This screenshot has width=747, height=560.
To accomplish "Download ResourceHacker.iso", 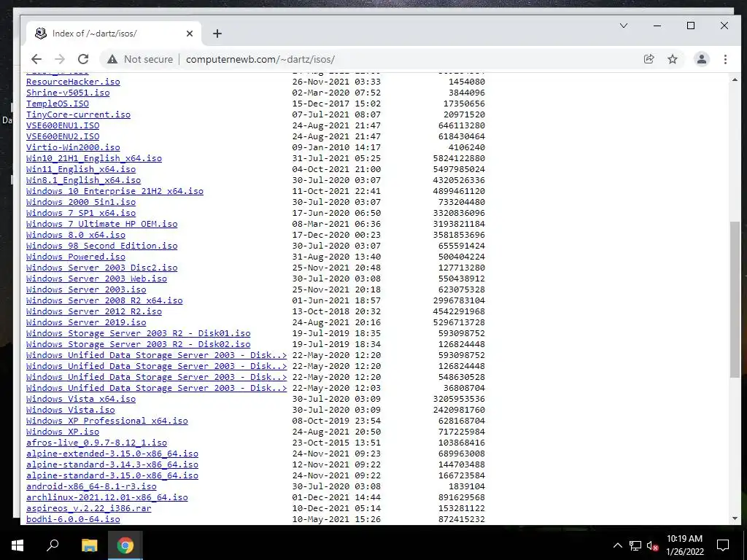I will coord(73,82).
